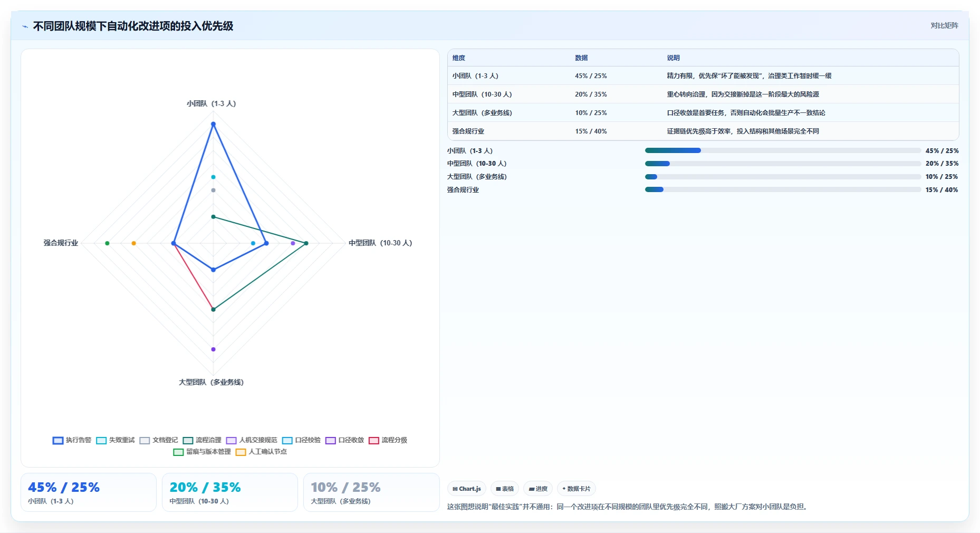Click the orange data point on the 强合规行业 axis
Viewport: 980px width, 533px height.
point(133,243)
